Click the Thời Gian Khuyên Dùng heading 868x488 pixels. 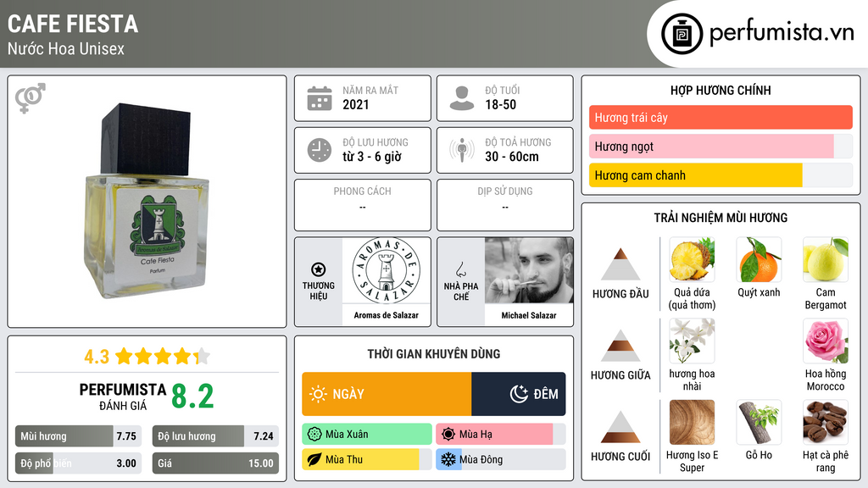pos(434,354)
